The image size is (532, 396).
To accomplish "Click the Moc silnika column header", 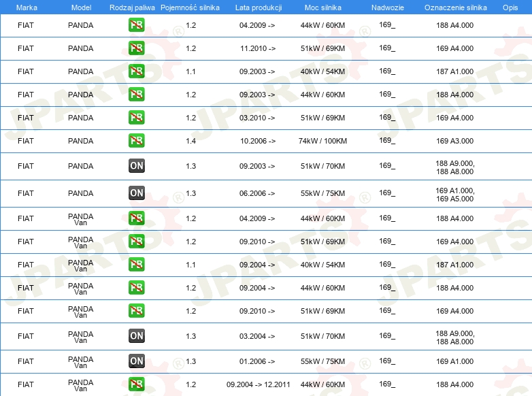I will [322, 7].
